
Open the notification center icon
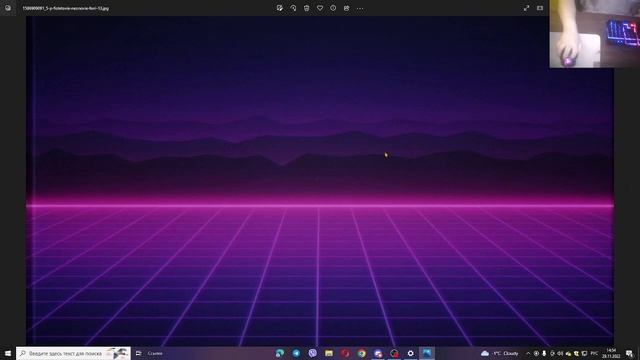click(630, 353)
